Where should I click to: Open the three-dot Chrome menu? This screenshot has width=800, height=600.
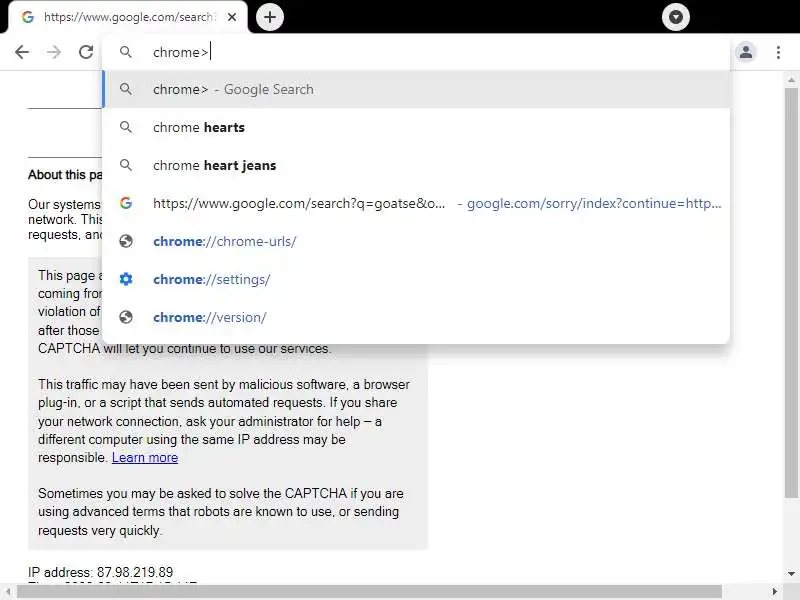[778, 52]
